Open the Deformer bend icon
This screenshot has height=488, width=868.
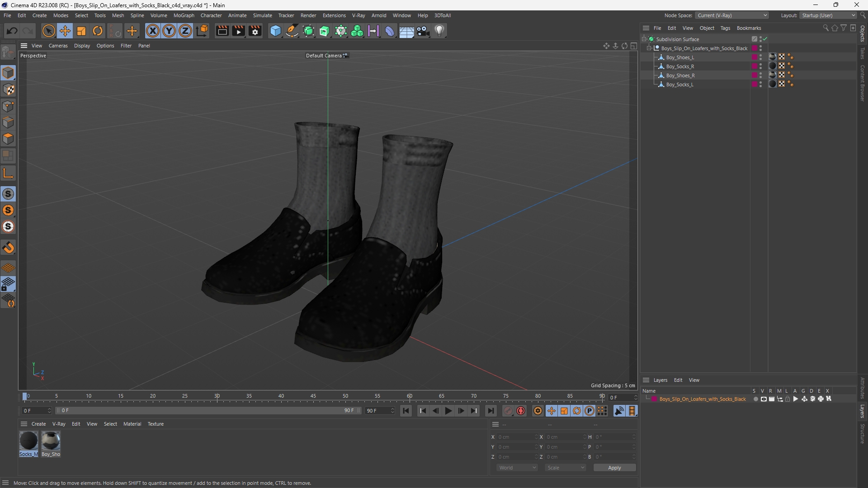tap(390, 31)
